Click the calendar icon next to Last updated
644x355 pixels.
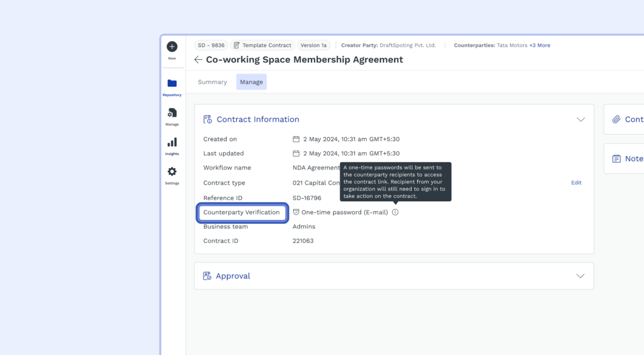point(296,153)
